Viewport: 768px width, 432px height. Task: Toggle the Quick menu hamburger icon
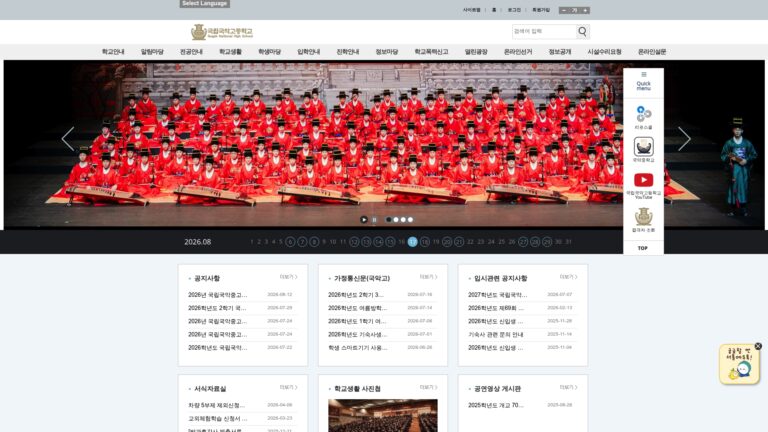pyautogui.click(x=644, y=74)
